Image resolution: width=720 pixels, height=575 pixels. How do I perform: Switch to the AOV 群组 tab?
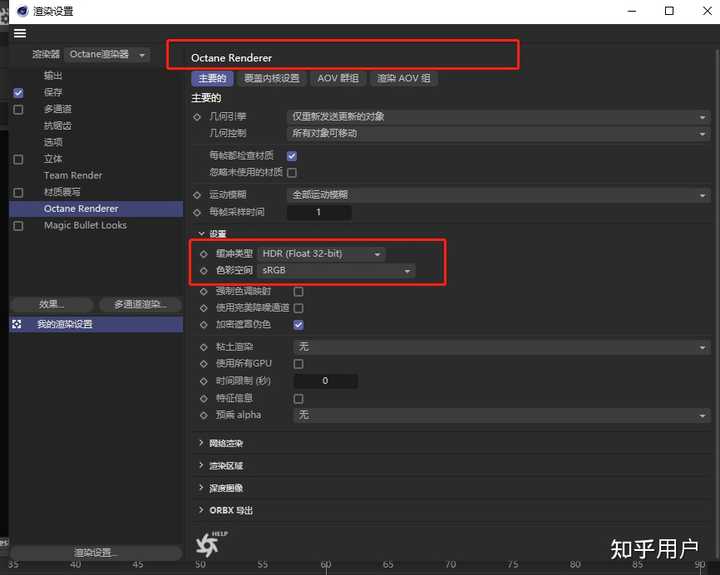tap(338, 79)
